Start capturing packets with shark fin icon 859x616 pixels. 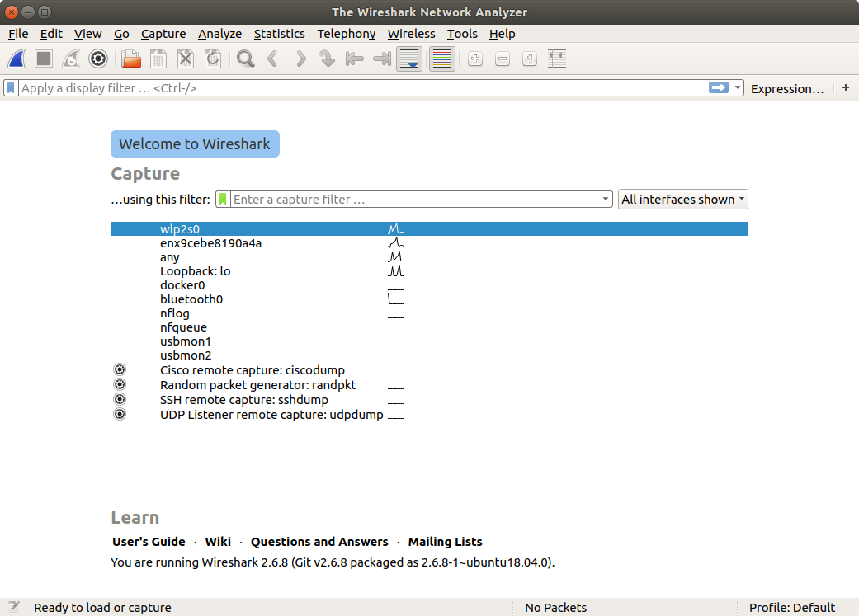(x=17, y=59)
